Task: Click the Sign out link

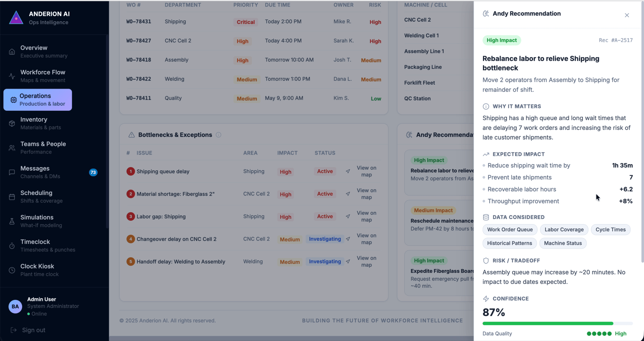Action: click(33, 330)
